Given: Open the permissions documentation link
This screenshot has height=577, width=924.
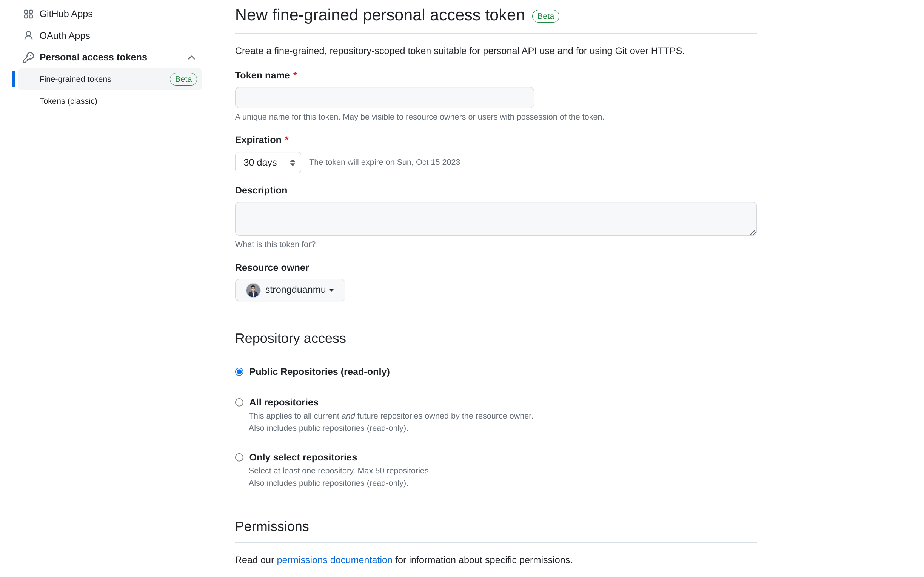Looking at the screenshot, I should [334, 560].
